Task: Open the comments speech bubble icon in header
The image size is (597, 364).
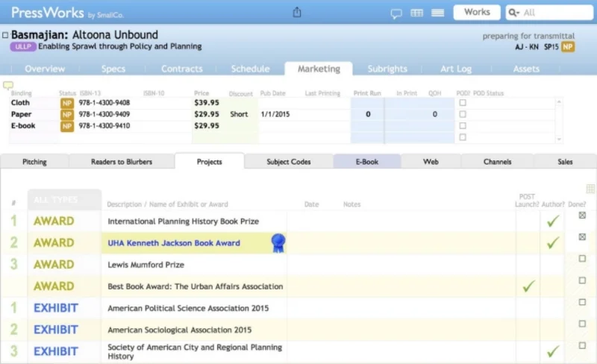Action: click(x=396, y=14)
